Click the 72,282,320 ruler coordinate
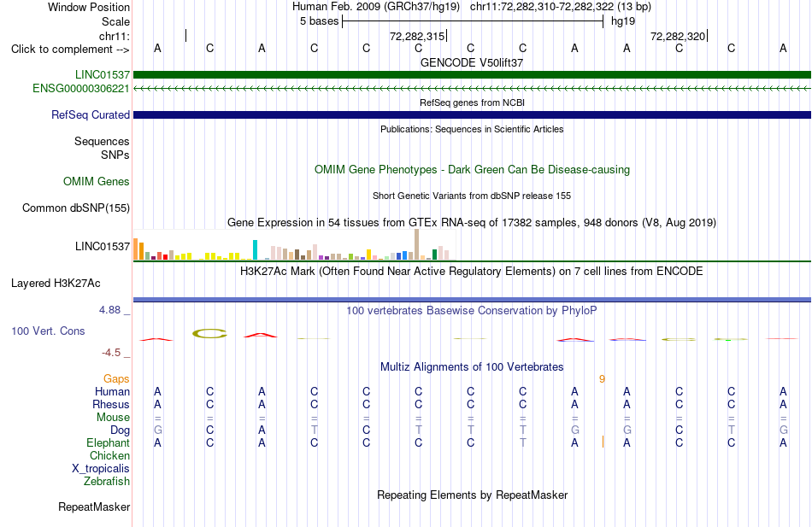This screenshot has width=812, height=527. [678, 36]
